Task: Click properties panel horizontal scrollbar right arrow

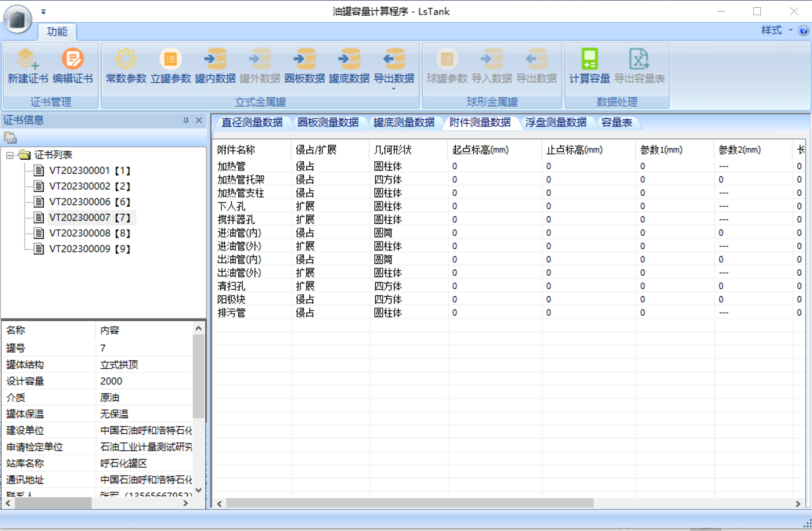Action: [186, 503]
